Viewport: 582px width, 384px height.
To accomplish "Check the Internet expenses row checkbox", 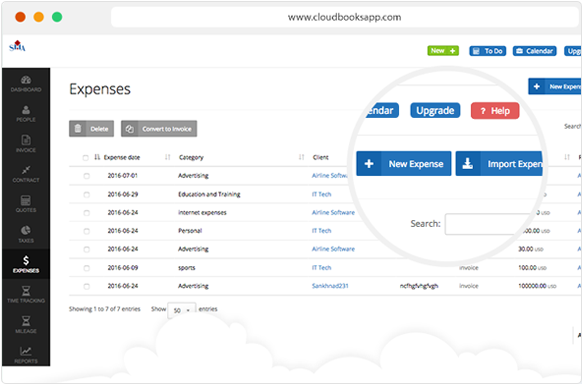I will [x=86, y=213].
